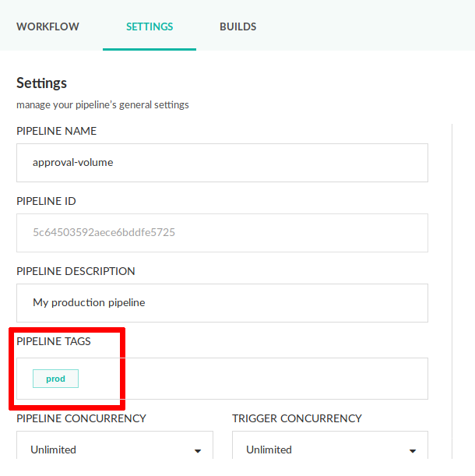Click the caret arrow in Pipeline Concurrency
The image size is (475, 476).
point(198,451)
